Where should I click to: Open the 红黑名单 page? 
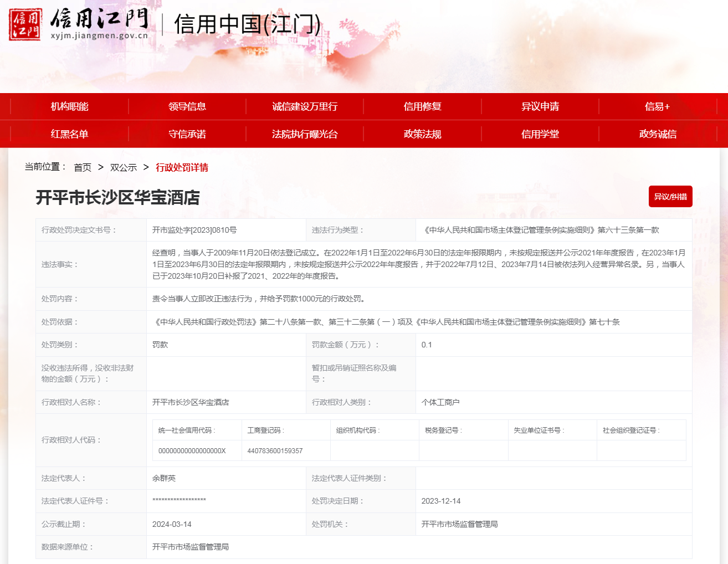pyautogui.click(x=69, y=134)
